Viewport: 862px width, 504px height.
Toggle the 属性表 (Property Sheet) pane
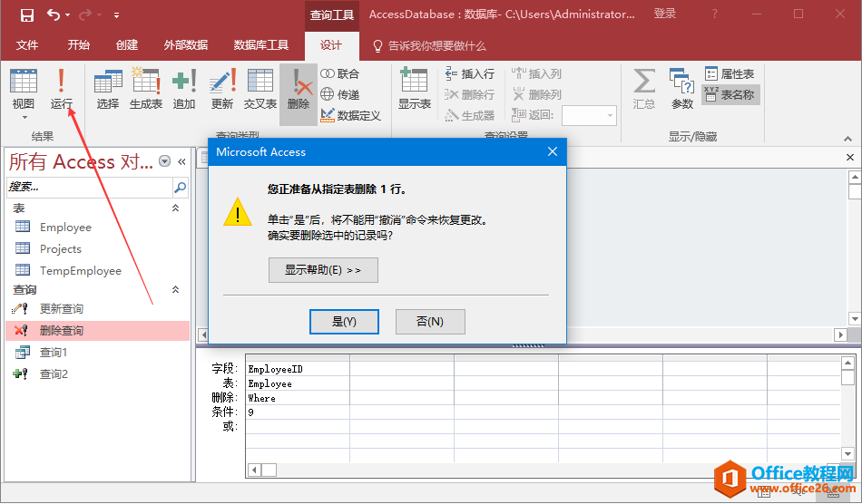point(730,74)
